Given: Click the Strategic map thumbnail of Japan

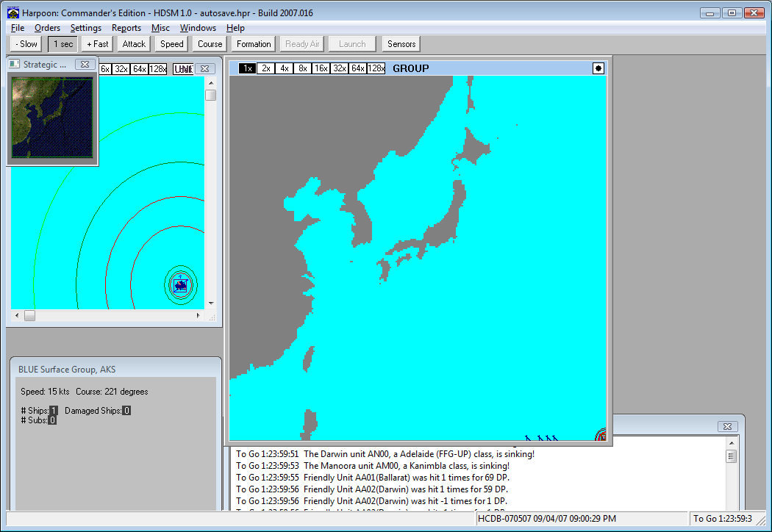Looking at the screenshot, I should click(x=51, y=118).
